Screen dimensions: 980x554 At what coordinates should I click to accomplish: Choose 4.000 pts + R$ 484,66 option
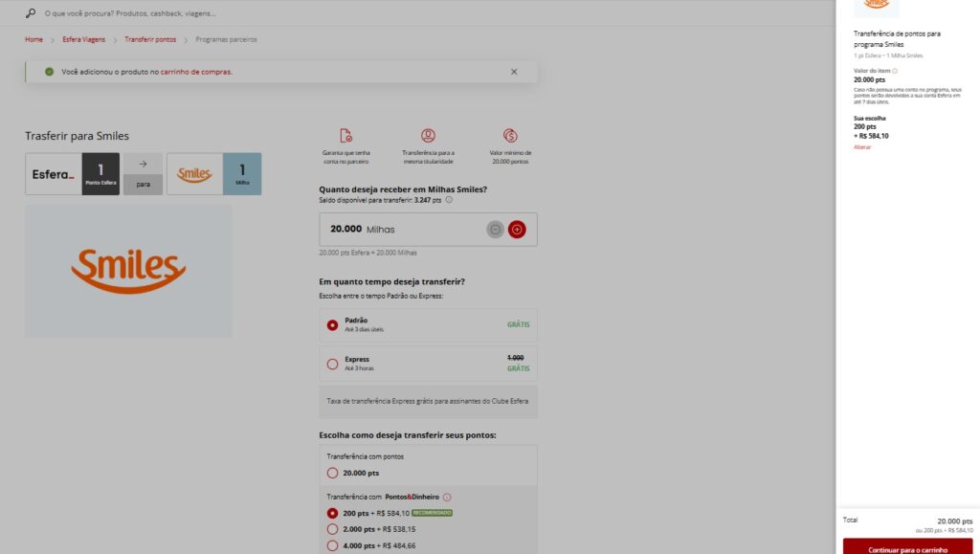click(333, 545)
